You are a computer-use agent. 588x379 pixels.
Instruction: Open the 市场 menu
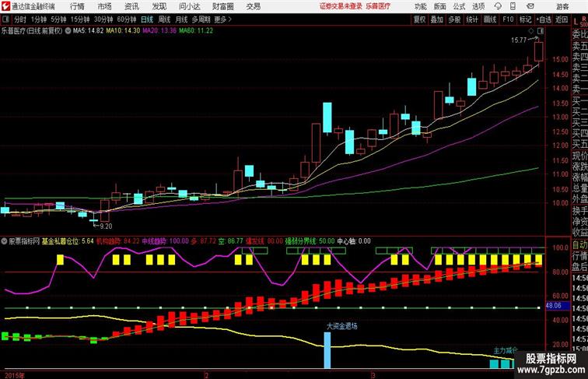[x=104, y=6]
